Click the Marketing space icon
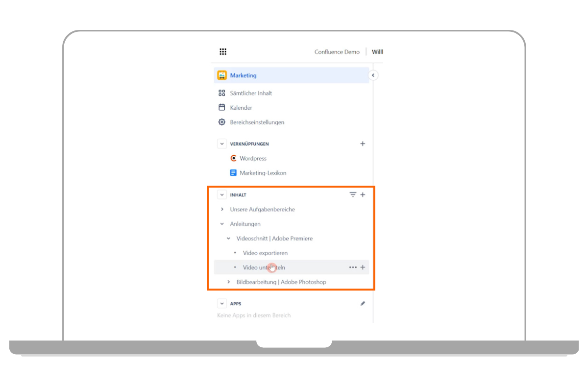This screenshot has width=588, height=387. pyautogui.click(x=222, y=75)
